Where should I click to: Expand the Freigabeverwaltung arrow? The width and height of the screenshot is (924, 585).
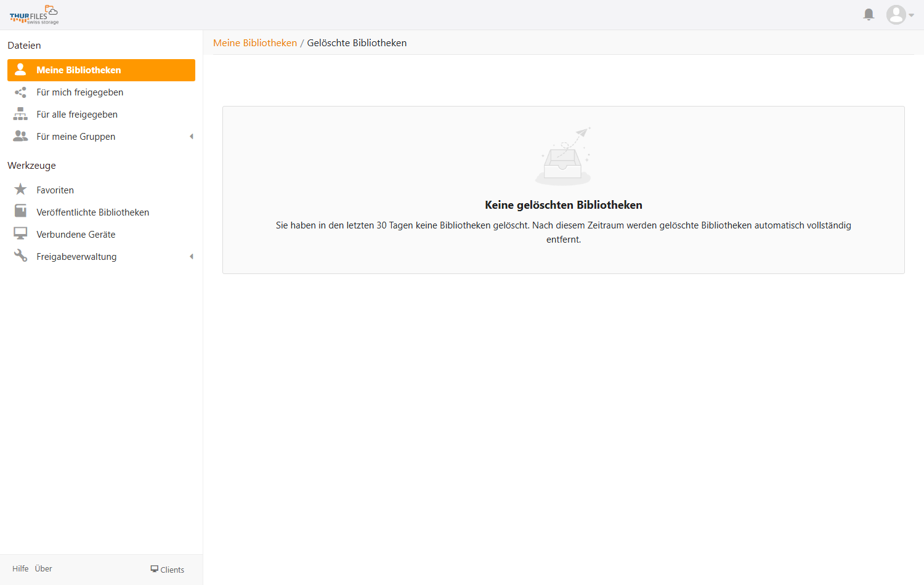[192, 257]
